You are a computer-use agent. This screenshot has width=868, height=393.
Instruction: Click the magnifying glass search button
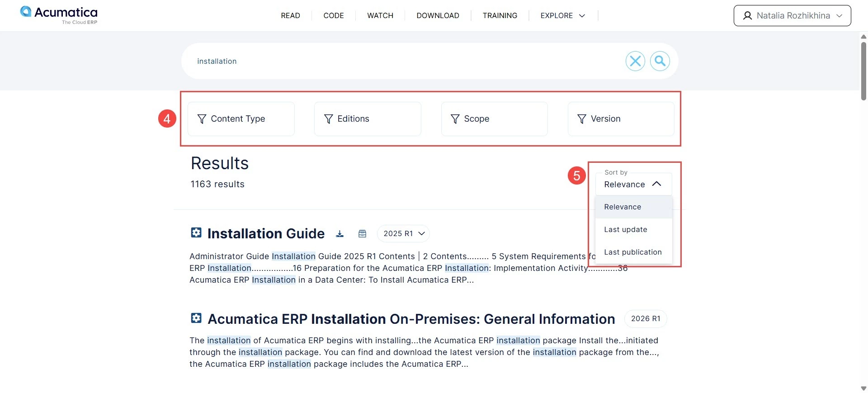(x=660, y=61)
